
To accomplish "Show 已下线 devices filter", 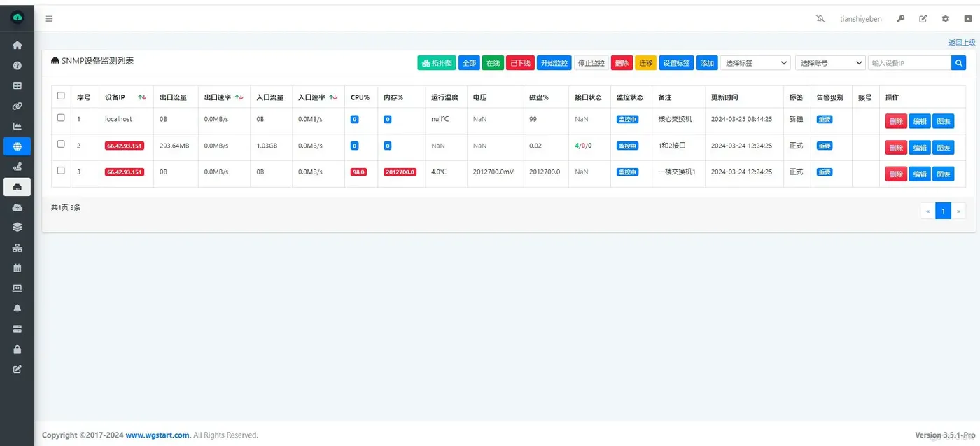I will click(520, 63).
